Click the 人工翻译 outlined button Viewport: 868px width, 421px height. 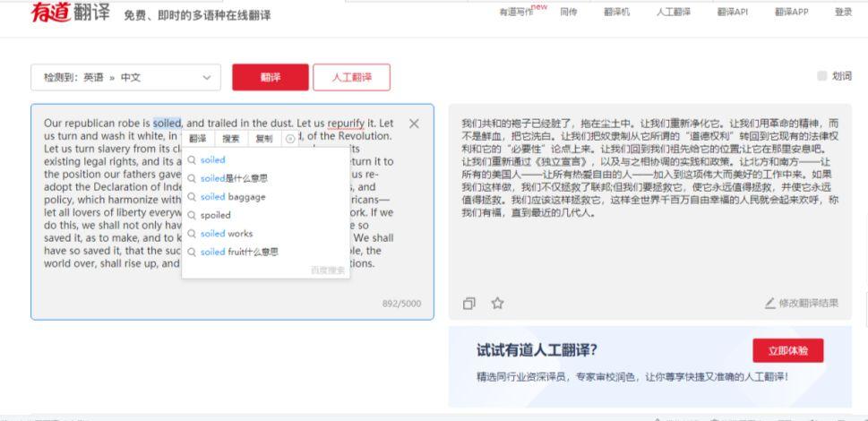351,77
